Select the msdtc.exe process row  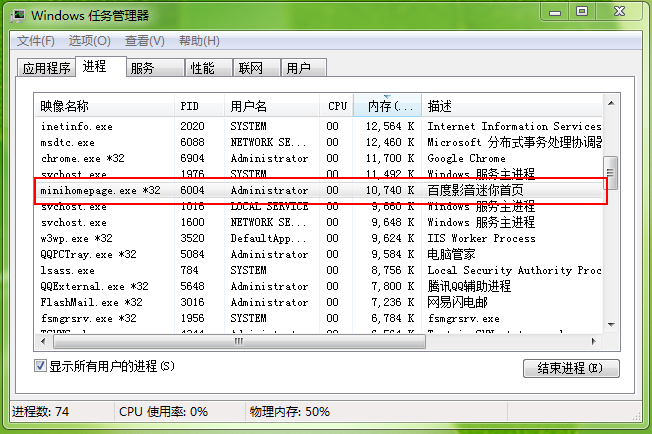[319, 142]
